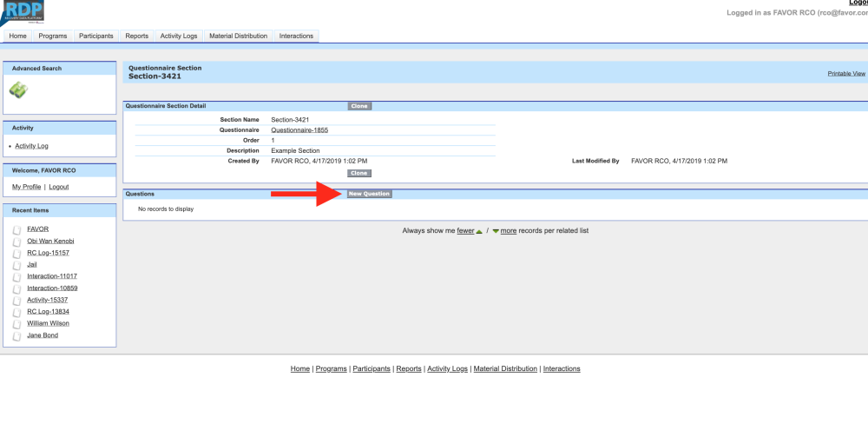Open Activity-15337 recent item
Image resolution: width=868 pixels, height=424 pixels.
tap(47, 301)
